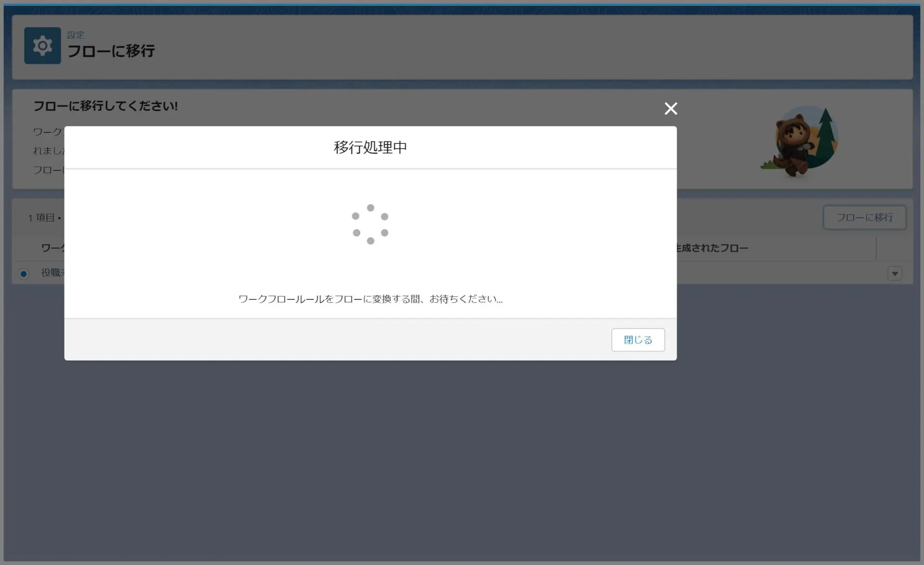Click the loading spinner in the dialog

click(370, 224)
